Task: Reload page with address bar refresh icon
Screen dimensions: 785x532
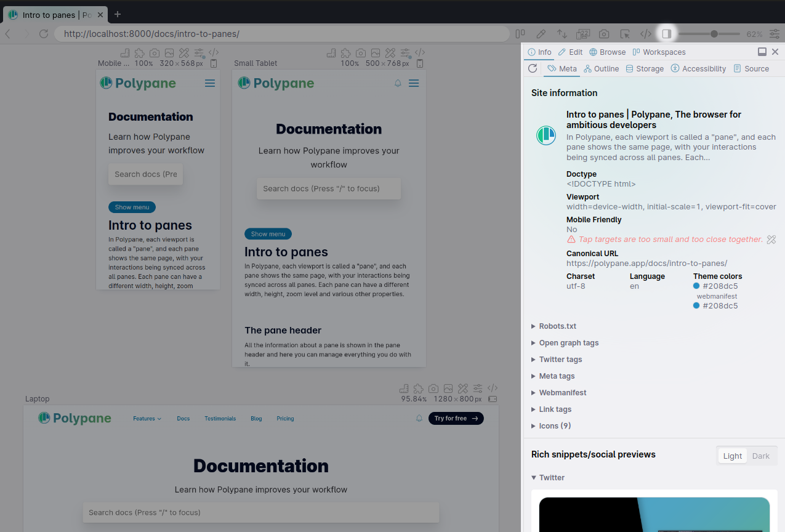Action: 44,34
